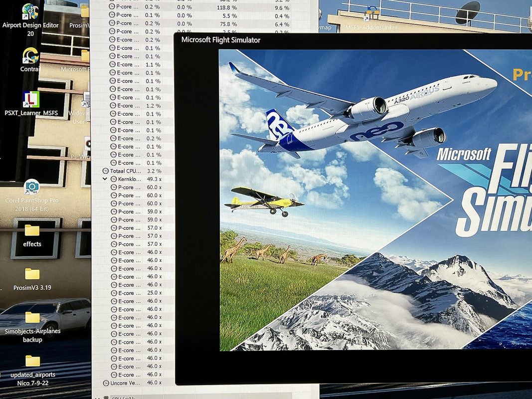Select the P-core row showing 118.8 %

coord(199,7)
